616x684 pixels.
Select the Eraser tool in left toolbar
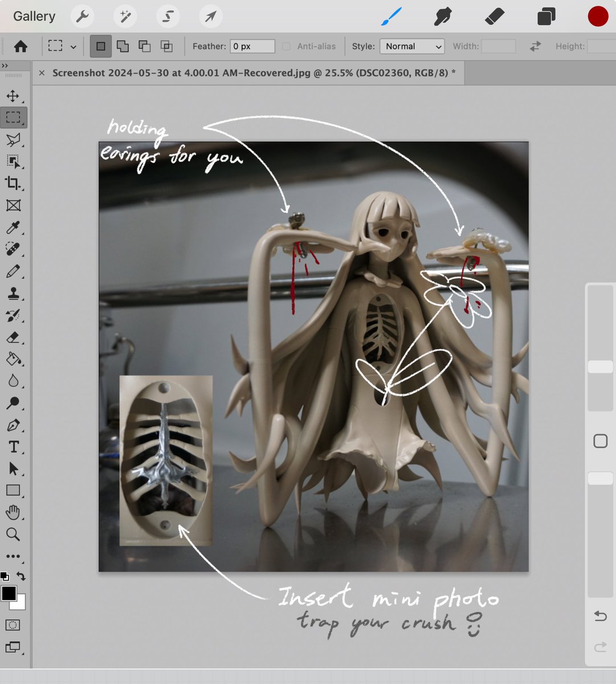pos(13,337)
